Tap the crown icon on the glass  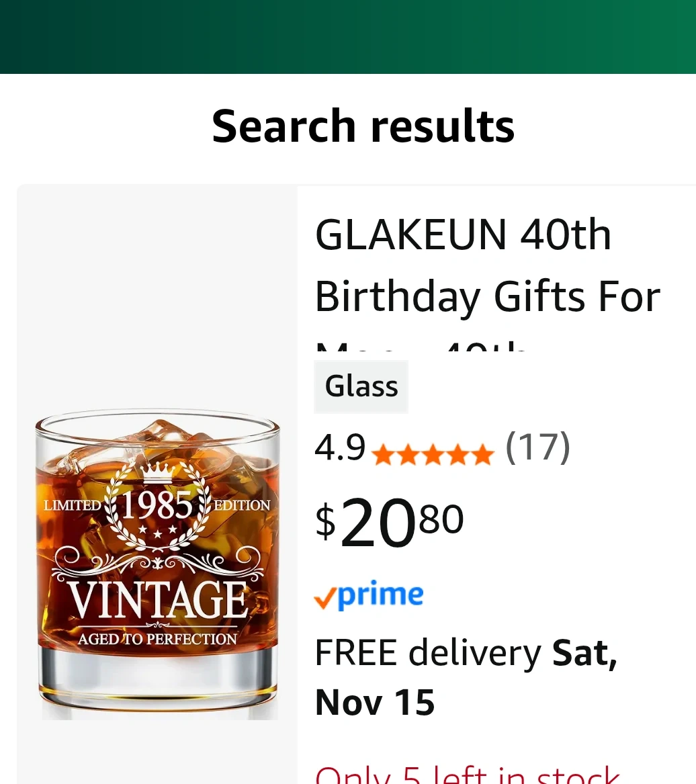click(x=157, y=472)
